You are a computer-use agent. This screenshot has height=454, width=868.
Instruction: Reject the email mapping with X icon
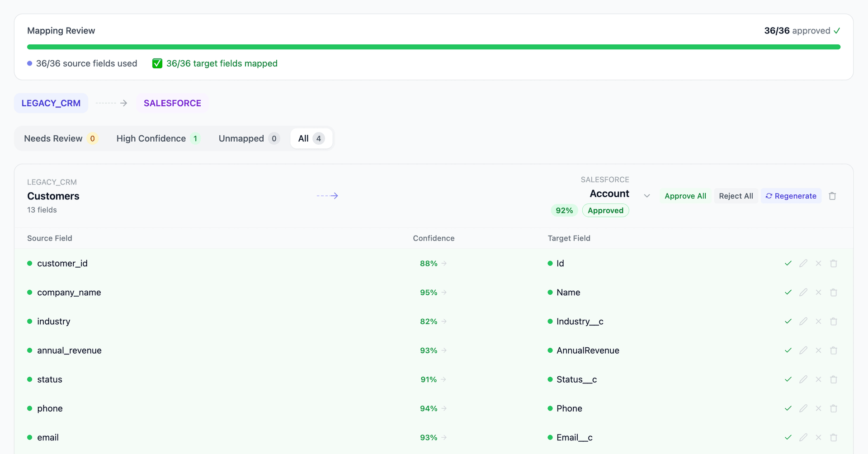[x=818, y=437]
